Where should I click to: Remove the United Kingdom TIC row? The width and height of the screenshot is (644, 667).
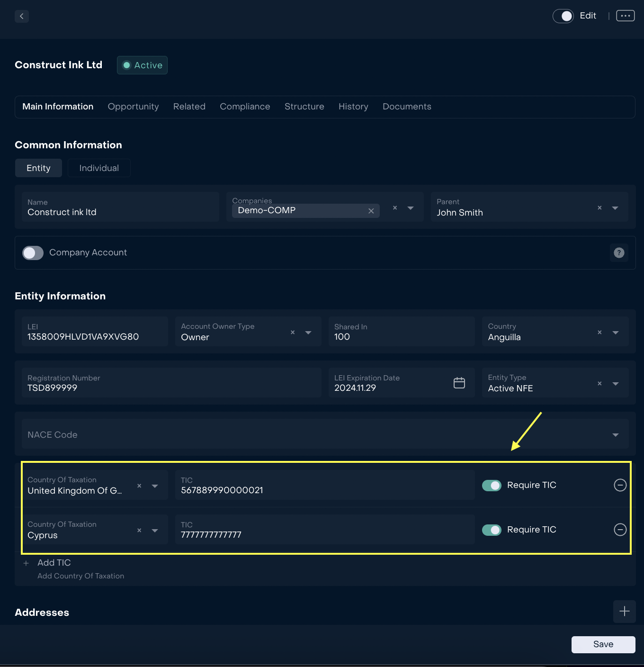pos(620,485)
